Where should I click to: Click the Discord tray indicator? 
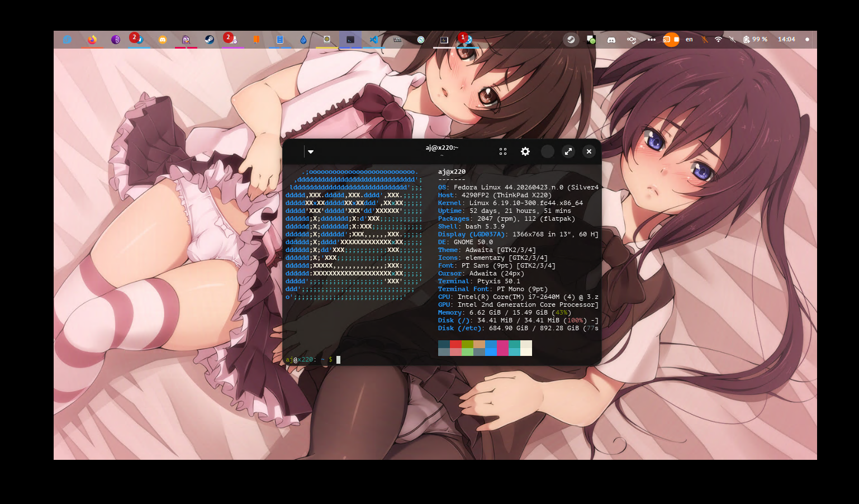(x=611, y=40)
